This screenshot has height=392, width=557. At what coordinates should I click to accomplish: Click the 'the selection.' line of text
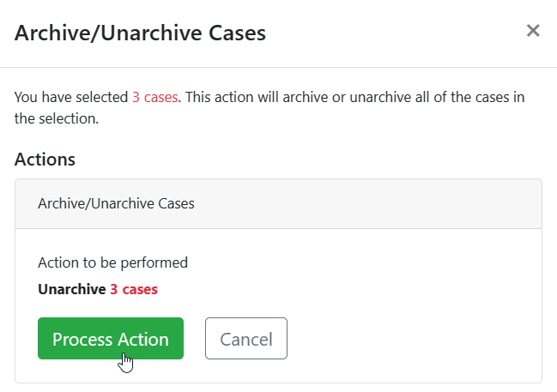tap(57, 118)
